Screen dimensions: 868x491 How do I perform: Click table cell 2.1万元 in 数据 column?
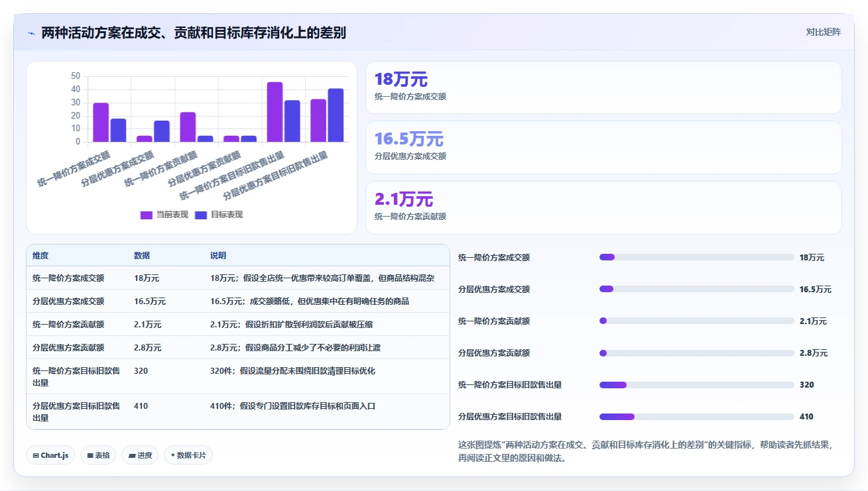pos(148,325)
